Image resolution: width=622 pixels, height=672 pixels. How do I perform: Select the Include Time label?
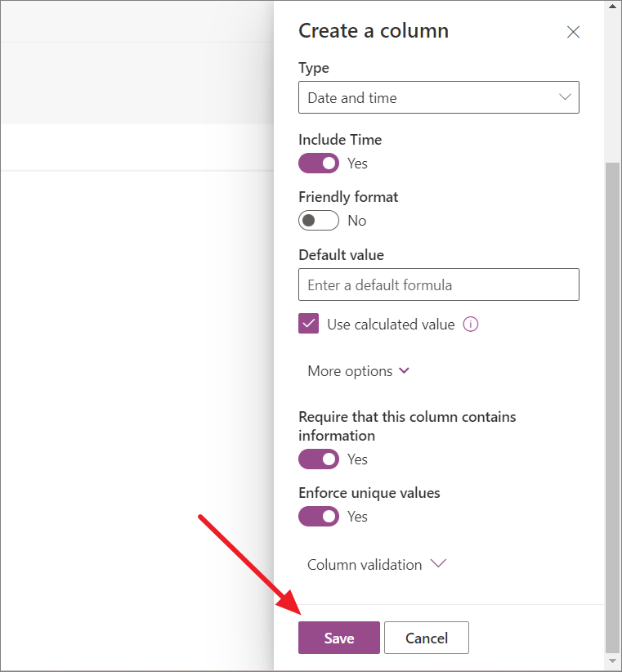340,139
